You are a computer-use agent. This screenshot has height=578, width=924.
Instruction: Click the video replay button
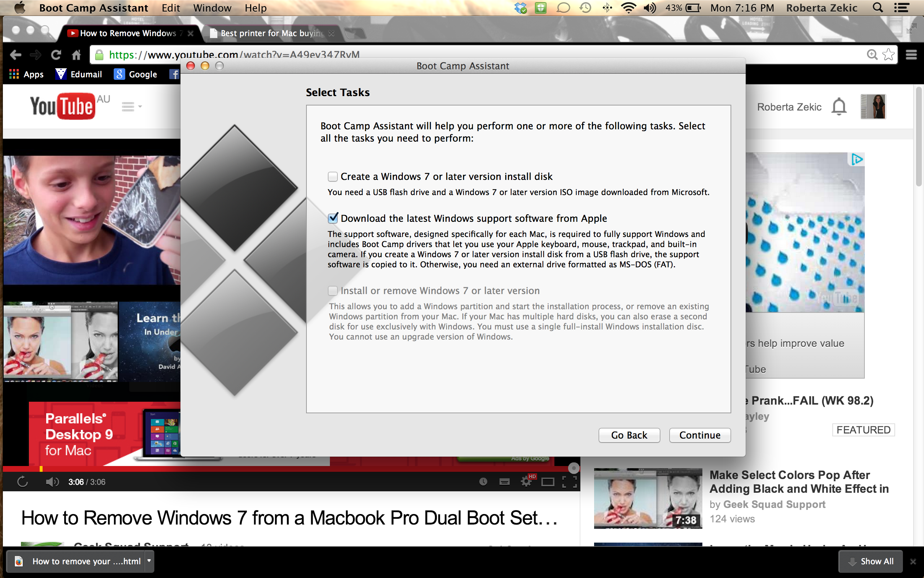[22, 482]
